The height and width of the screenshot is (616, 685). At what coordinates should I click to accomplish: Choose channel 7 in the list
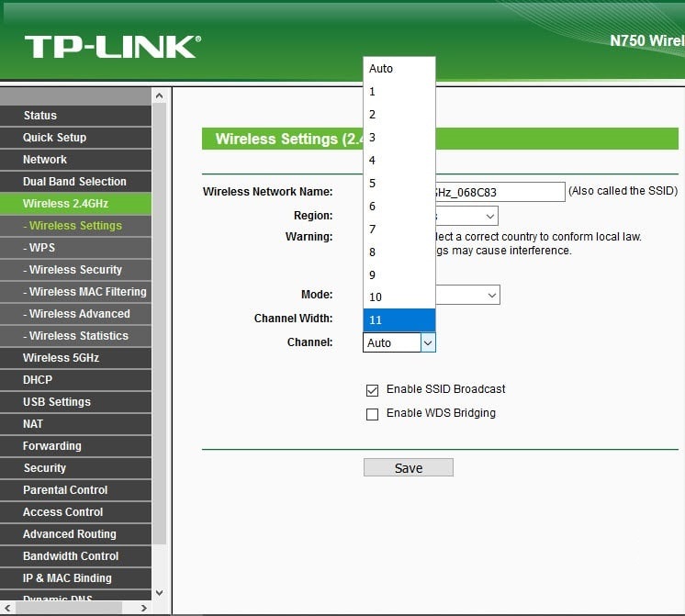click(x=399, y=229)
